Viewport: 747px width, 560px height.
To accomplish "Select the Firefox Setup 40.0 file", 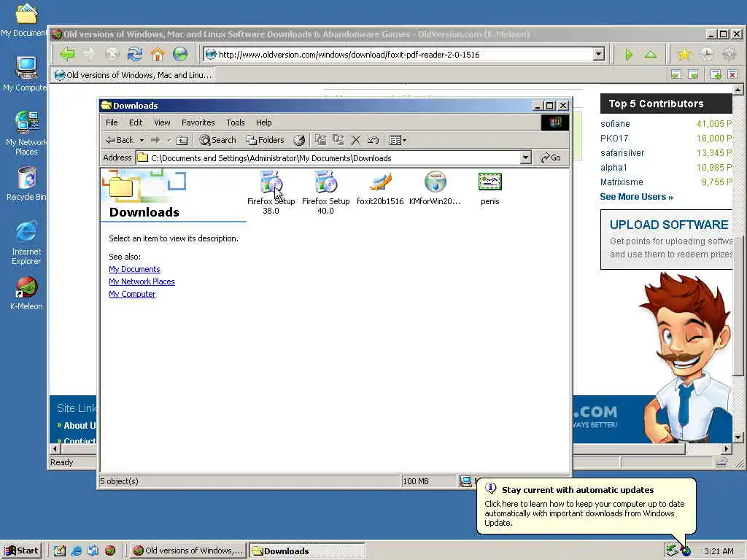I will (326, 192).
